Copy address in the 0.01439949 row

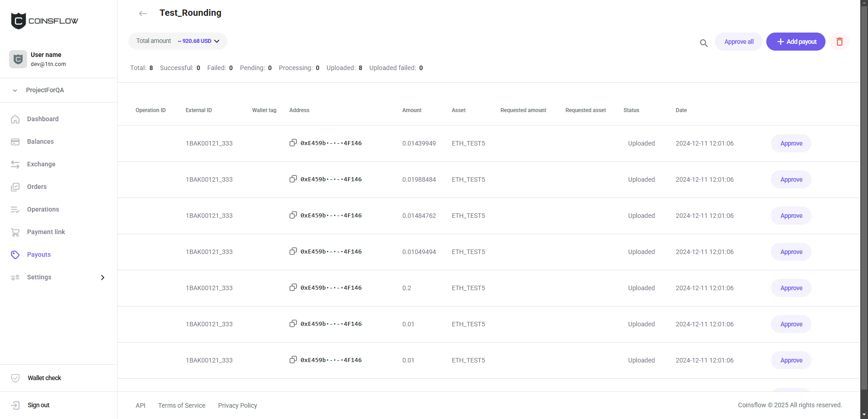pos(293,143)
